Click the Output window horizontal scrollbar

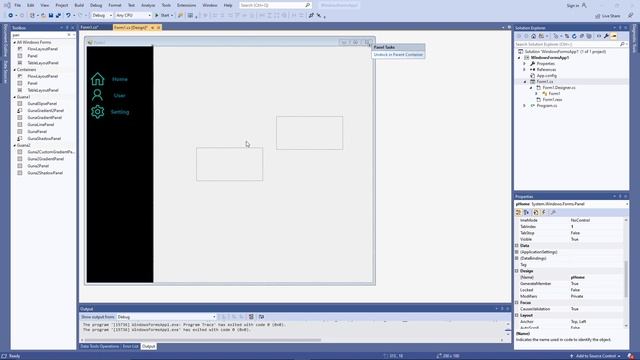[203, 340]
